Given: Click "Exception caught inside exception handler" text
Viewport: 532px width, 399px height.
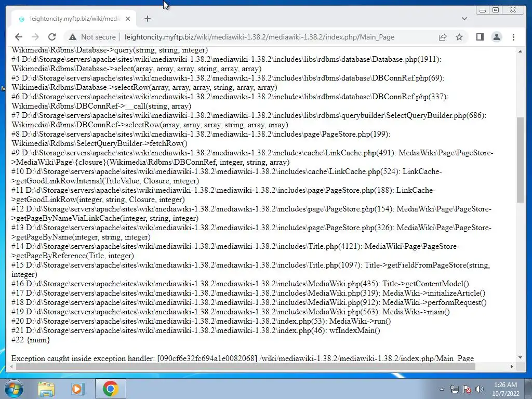Looking at the screenshot, I should pos(83,358).
